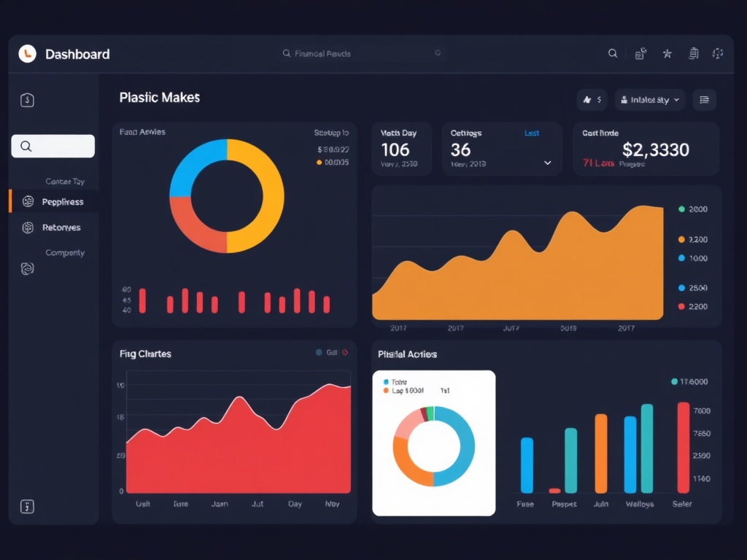This screenshot has height=560, width=747.
Task: Expand the Cettings 36 card chevron
Action: (x=547, y=163)
